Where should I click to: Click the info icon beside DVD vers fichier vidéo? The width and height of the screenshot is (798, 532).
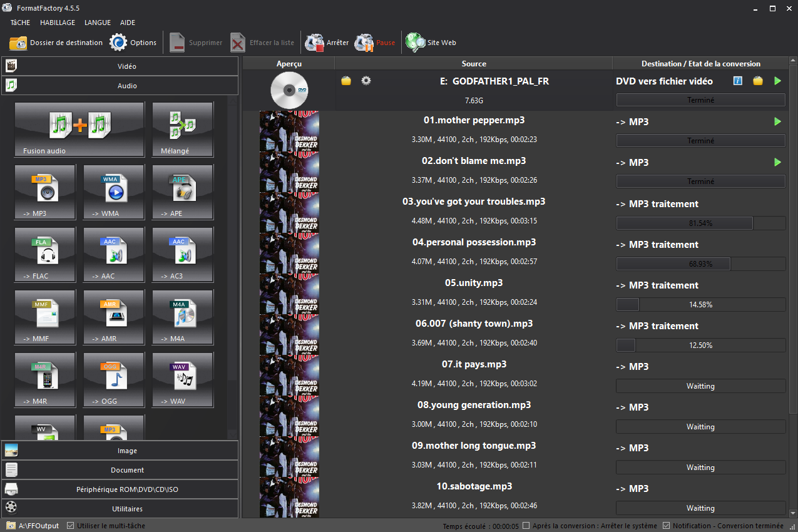tap(737, 81)
